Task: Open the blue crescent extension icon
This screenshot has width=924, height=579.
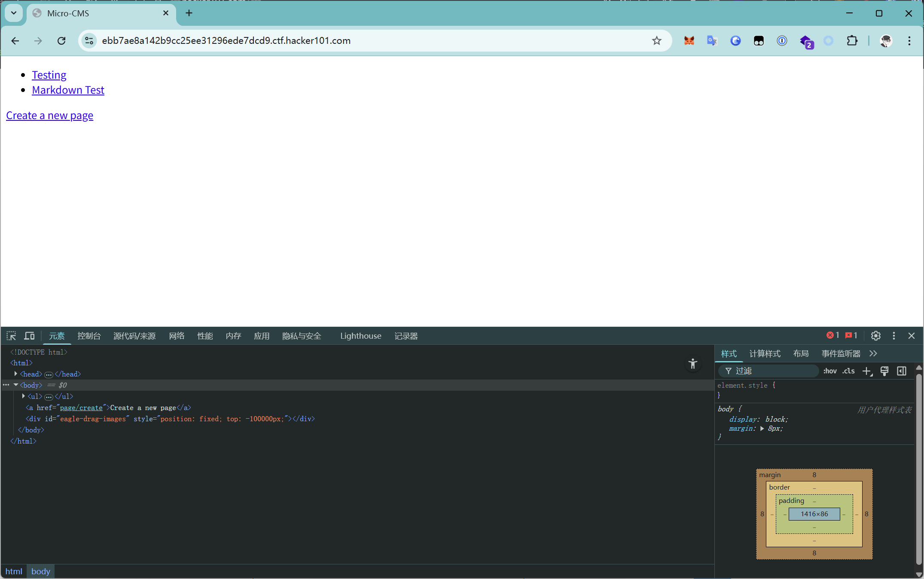Action: [x=736, y=41]
